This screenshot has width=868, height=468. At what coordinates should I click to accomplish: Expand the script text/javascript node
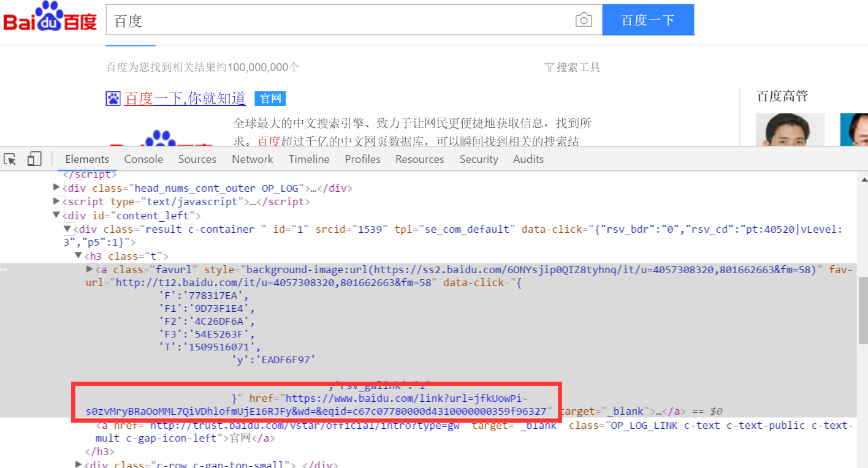(57, 201)
